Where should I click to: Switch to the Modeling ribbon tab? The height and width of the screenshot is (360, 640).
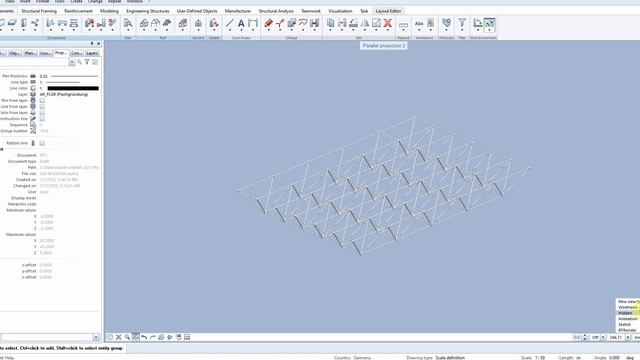pyautogui.click(x=109, y=11)
